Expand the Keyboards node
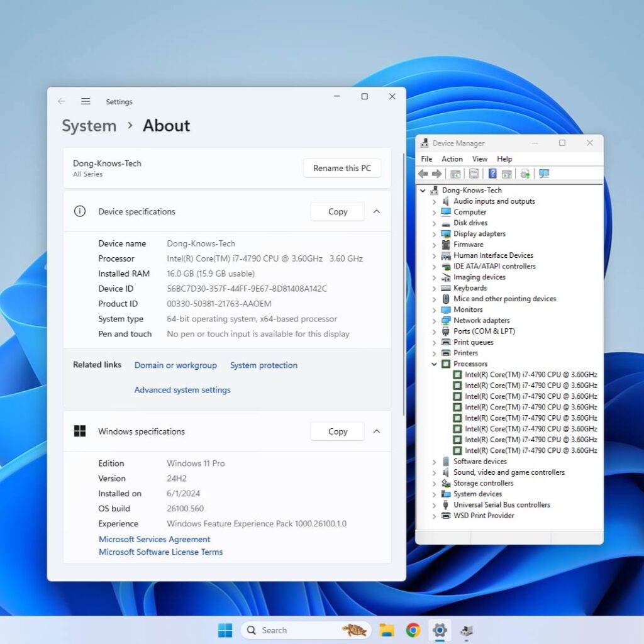644x644 pixels. pos(434,288)
